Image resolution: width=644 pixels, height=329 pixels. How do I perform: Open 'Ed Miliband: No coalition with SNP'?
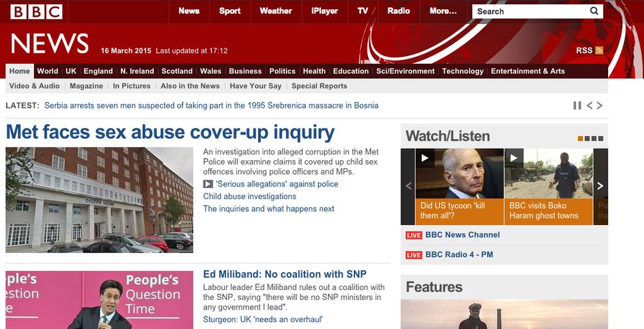(x=285, y=274)
